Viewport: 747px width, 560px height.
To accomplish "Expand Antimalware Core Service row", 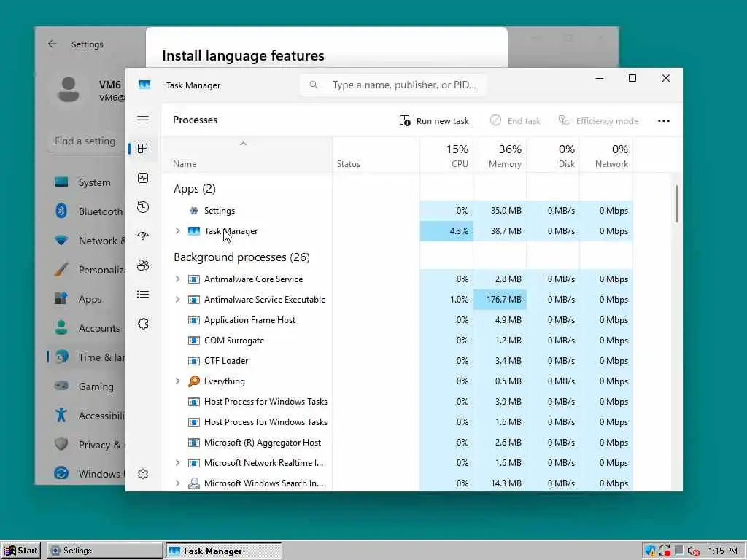I will click(x=178, y=279).
